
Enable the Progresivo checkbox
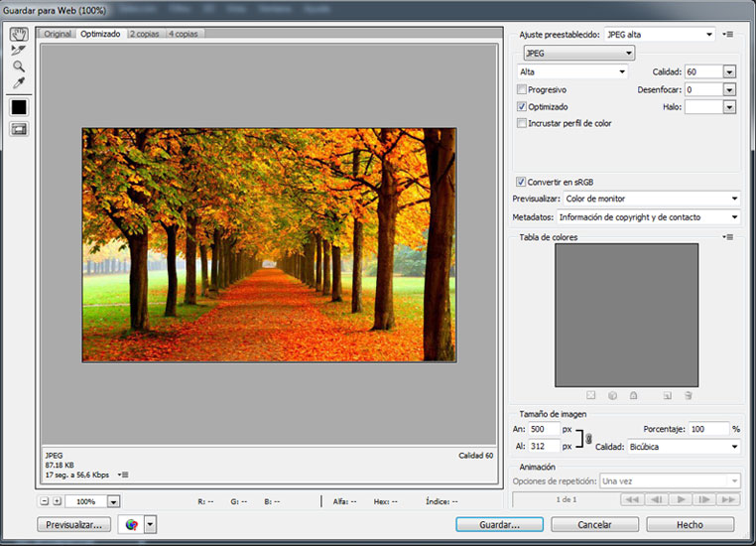[521, 89]
